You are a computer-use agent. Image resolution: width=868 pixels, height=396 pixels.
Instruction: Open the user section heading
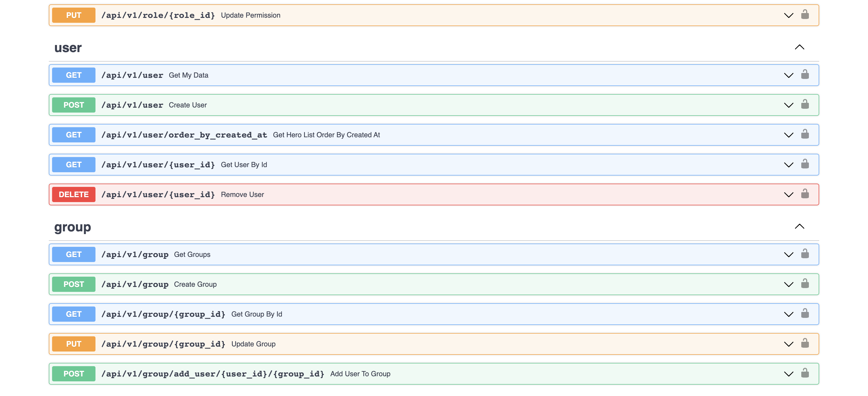pyautogui.click(x=68, y=48)
